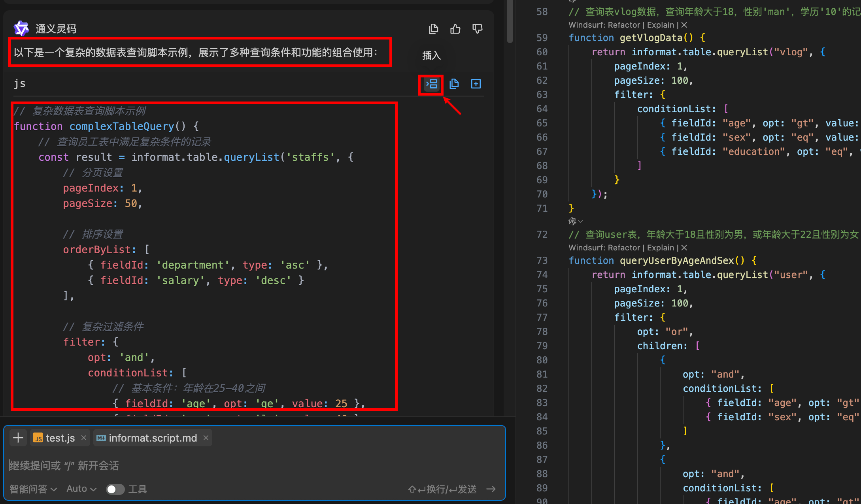
Task: Create new file from code block
Action: tap(476, 84)
